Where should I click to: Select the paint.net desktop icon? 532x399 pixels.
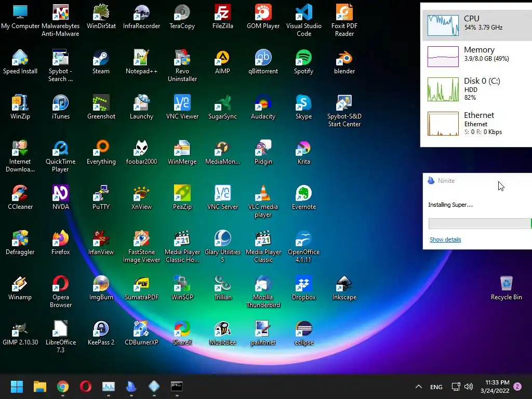263,333
